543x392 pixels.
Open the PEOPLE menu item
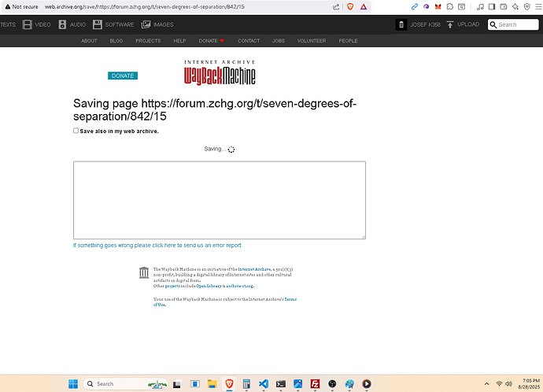[x=348, y=40]
